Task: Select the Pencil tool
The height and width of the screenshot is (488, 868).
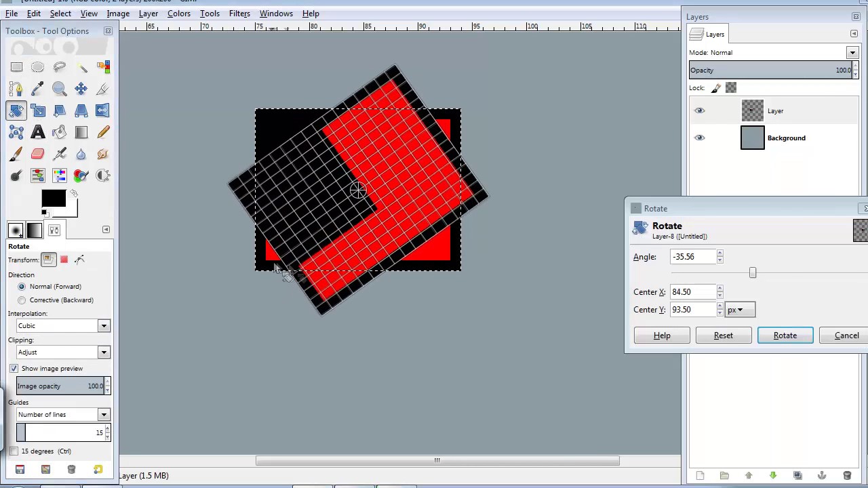Action: (103, 132)
